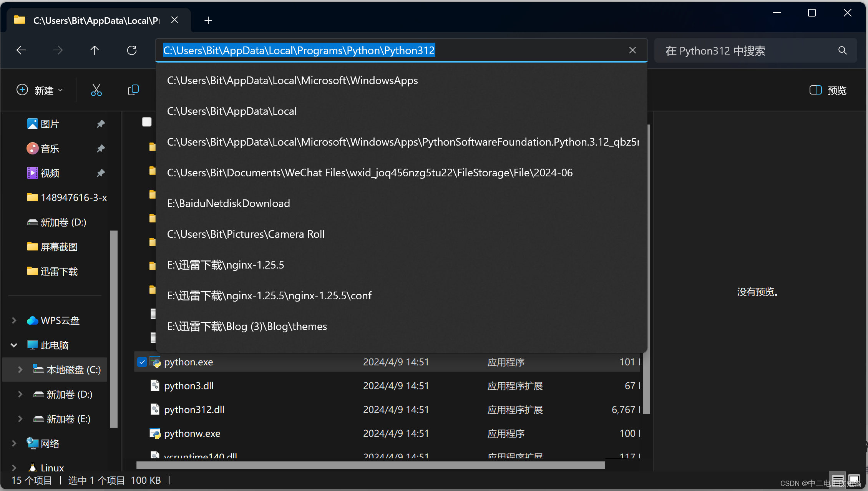Select C:\Users\Bit\AppData\Local suggestion
868x491 pixels.
pos(232,111)
